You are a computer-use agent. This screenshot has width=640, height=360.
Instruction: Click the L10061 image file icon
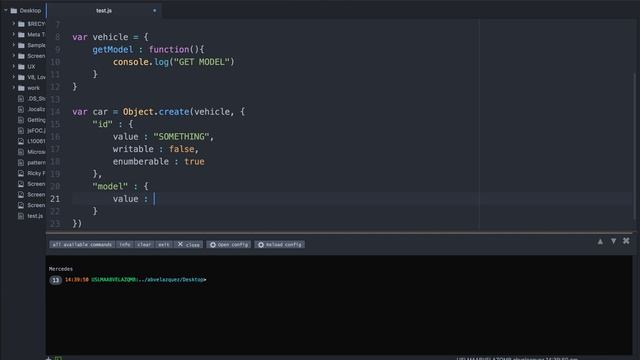click(x=21, y=141)
